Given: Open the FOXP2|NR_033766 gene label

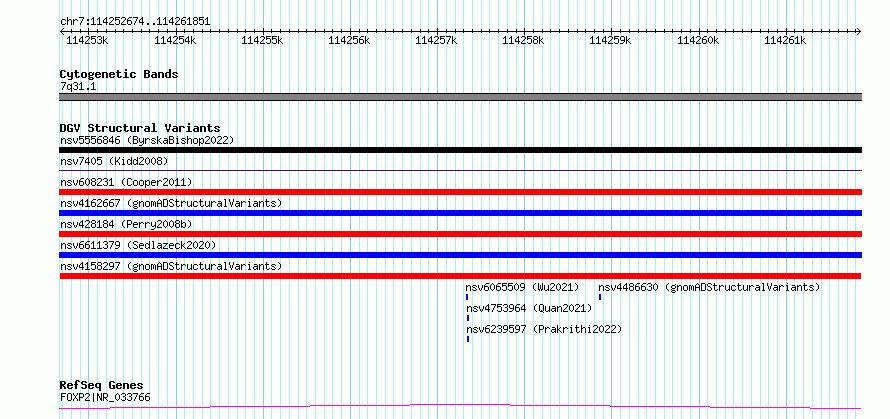Looking at the screenshot, I should 105,397.
